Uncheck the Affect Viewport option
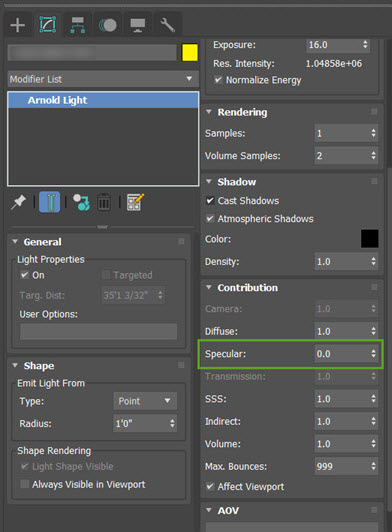The width and height of the screenshot is (392, 532). 210,486
